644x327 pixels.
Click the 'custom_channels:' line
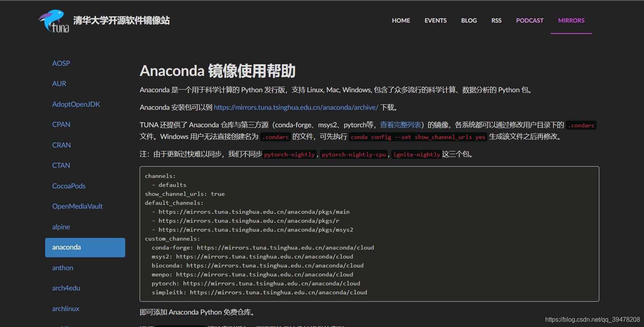(172, 239)
